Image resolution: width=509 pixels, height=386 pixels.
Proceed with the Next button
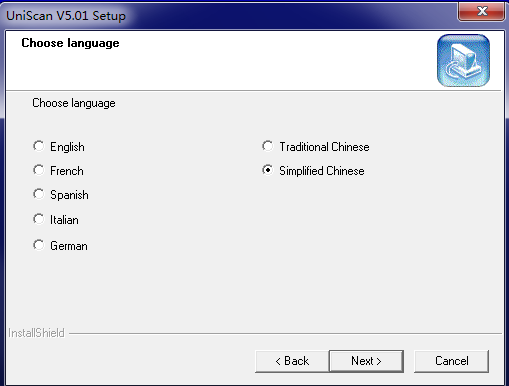(x=366, y=361)
